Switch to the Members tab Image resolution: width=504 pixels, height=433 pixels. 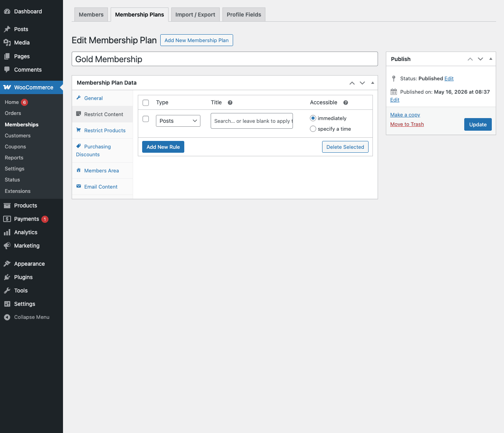(91, 15)
